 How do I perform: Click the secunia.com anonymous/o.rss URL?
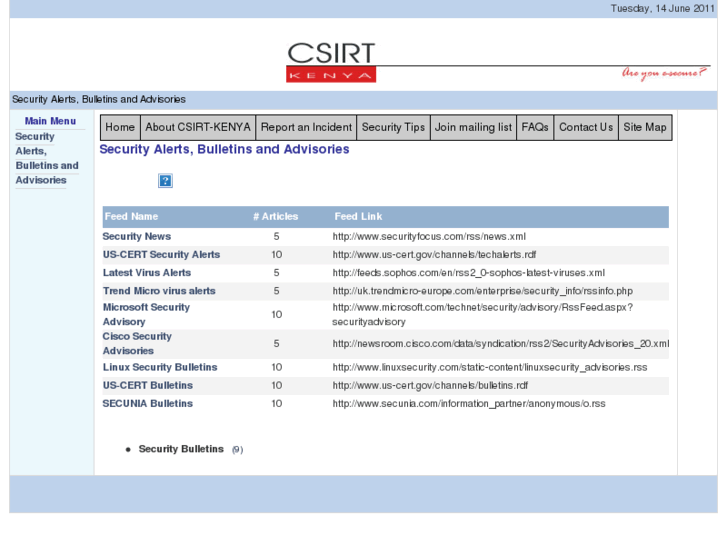pyautogui.click(x=469, y=404)
